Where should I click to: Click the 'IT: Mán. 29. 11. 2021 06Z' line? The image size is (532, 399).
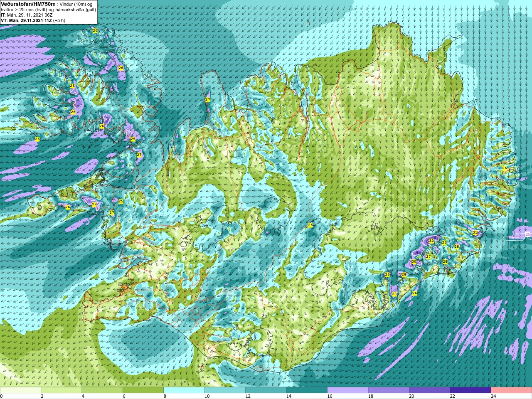[27, 15]
